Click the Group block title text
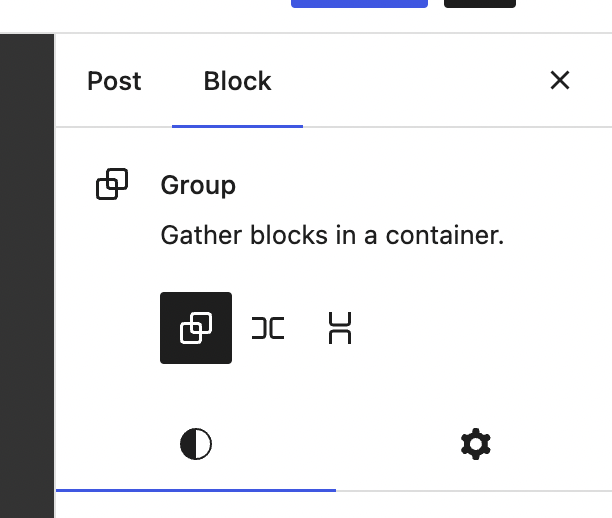The width and height of the screenshot is (612, 518). 198,185
